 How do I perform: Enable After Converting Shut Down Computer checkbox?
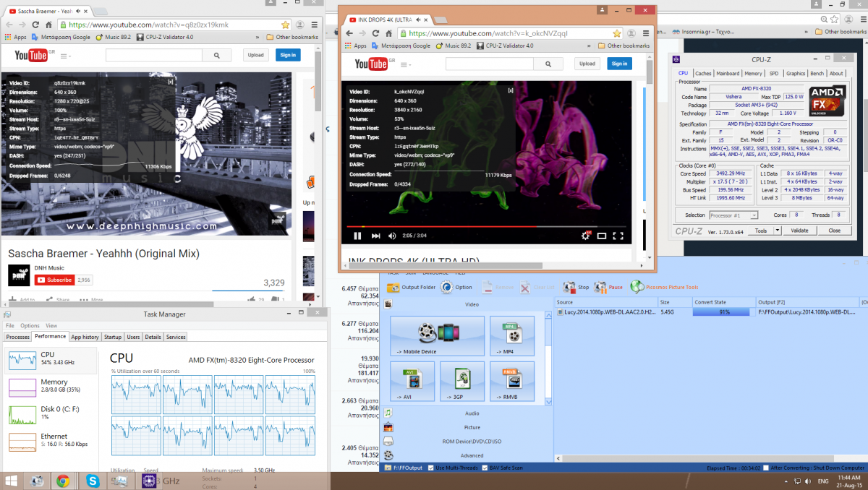point(765,468)
